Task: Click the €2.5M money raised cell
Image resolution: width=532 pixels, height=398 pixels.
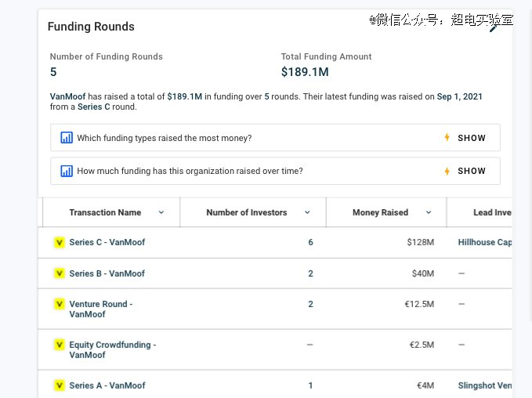Action: [422, 345]
